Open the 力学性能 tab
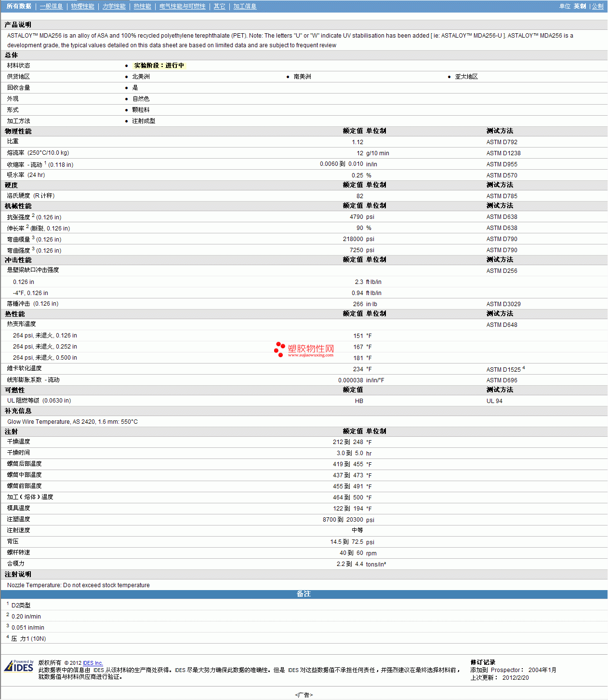This screenshot has height=700, width=608. pyautogui.click(x=114, y=6)
